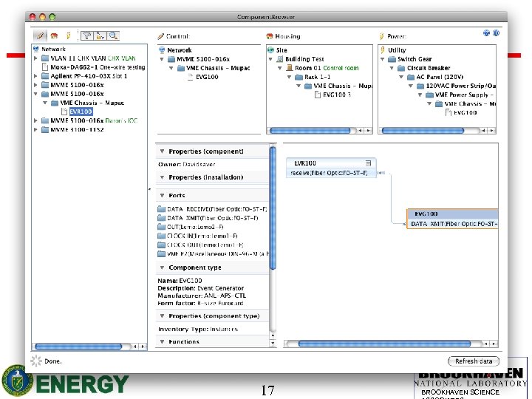
Task: Click horizontal scrollbar of left Network tree
Action: (78, 347)
